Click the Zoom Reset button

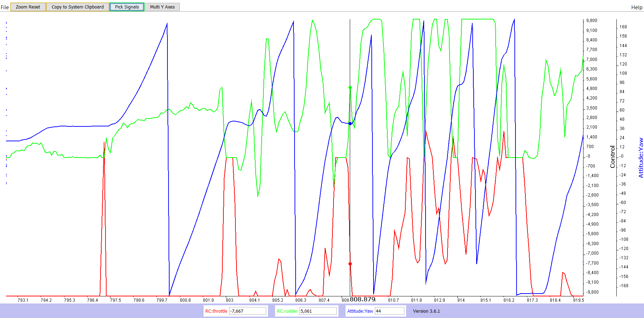coord(28,7)
